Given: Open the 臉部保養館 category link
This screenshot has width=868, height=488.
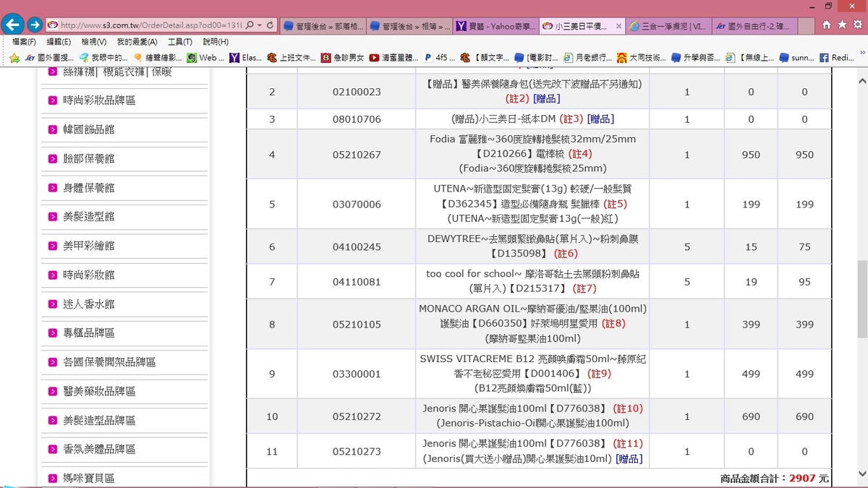Looking at the screenshot, I should click(x=88, y=158).
